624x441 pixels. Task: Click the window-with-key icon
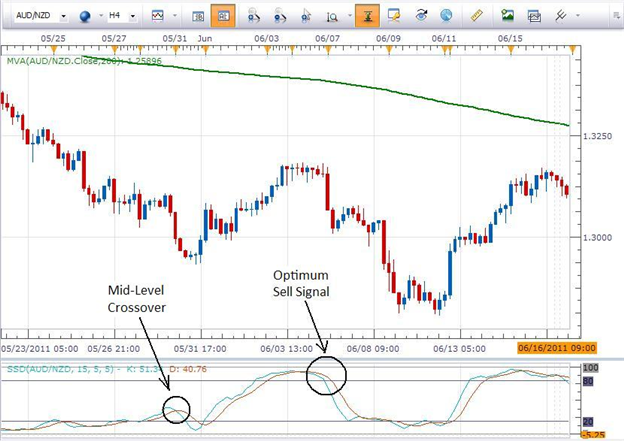point(394,16)
